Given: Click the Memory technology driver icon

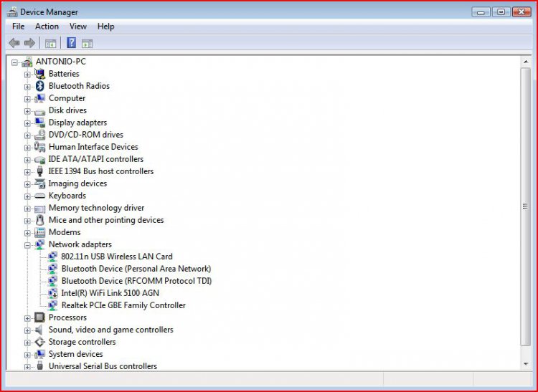Looking at the screenshot, I should pyautogui.click(x=39, y=209).
